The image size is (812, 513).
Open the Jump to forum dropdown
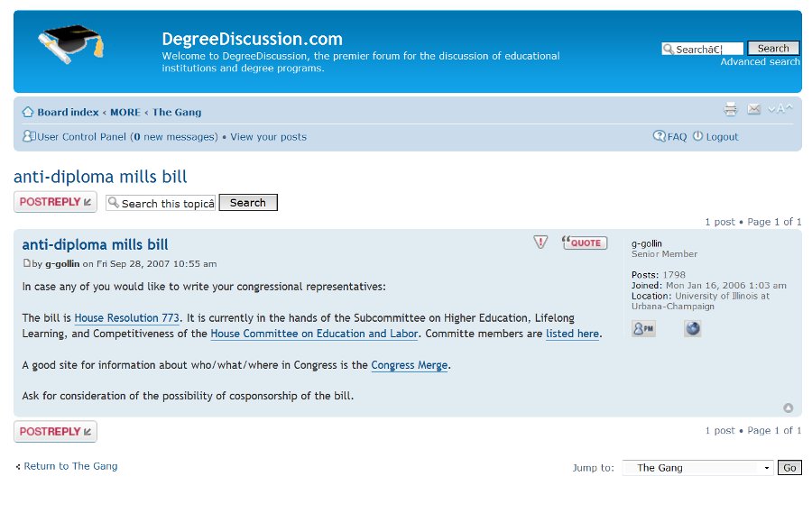697,467
